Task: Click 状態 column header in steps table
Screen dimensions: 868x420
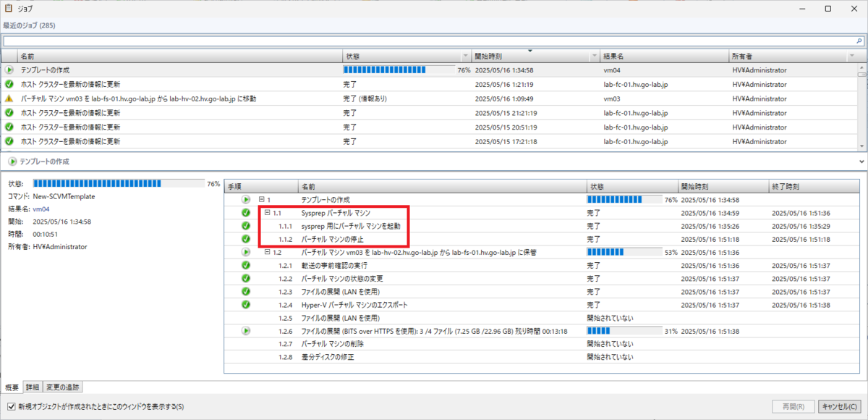Action: pyautogui.click(x=631, y=185)
